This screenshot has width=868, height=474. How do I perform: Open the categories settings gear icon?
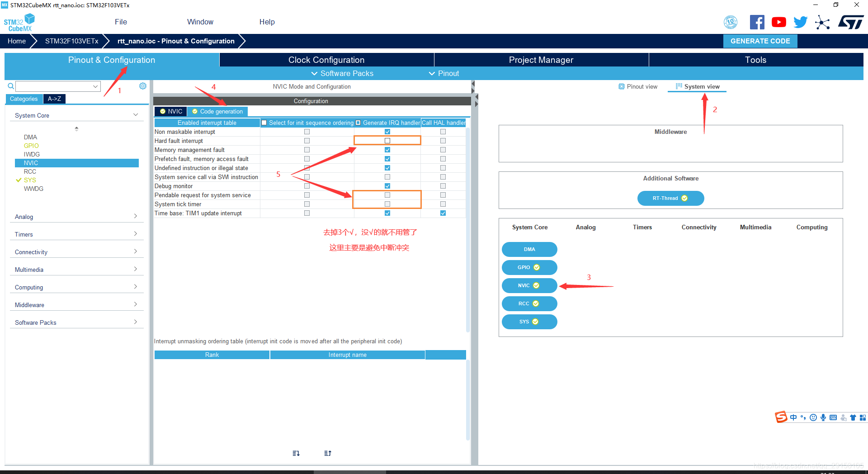click(143, 86)
